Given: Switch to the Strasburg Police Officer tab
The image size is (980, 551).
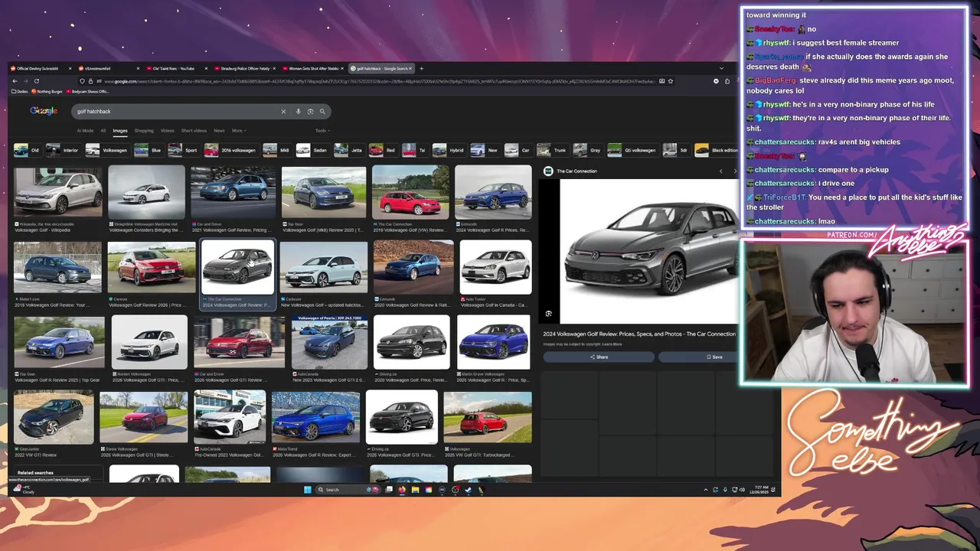Looking at the screenshot, I should coord(246,69).
